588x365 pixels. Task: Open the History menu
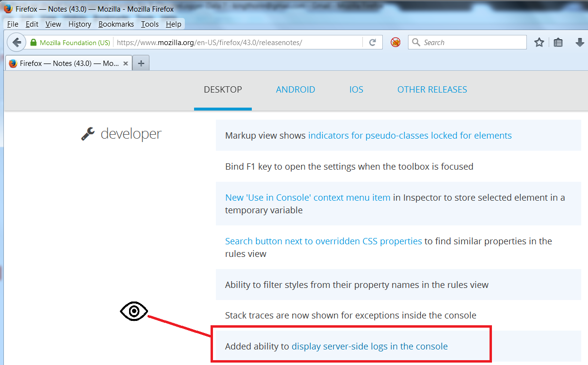(80, 24)
